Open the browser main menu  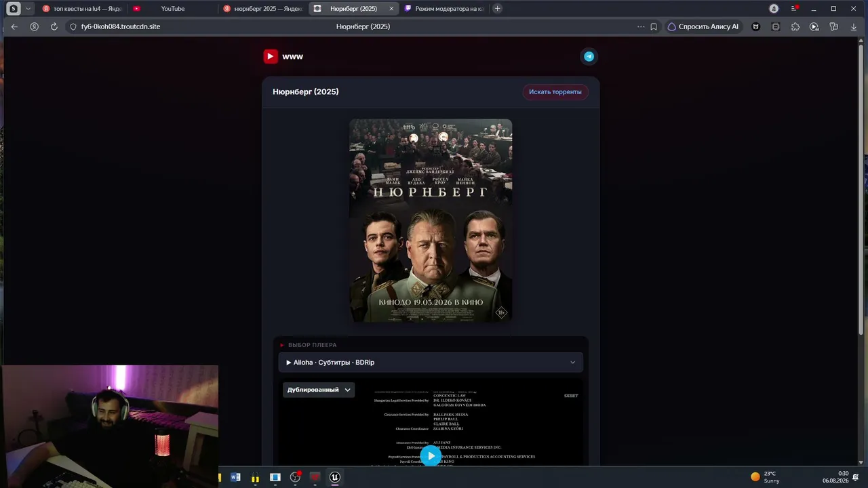794,9
